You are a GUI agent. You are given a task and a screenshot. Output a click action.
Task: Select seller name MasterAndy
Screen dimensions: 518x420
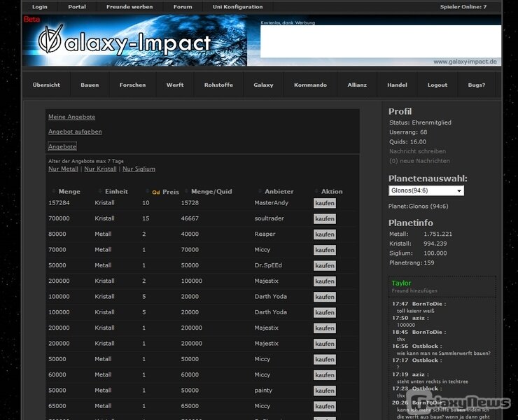click(271, 202)
